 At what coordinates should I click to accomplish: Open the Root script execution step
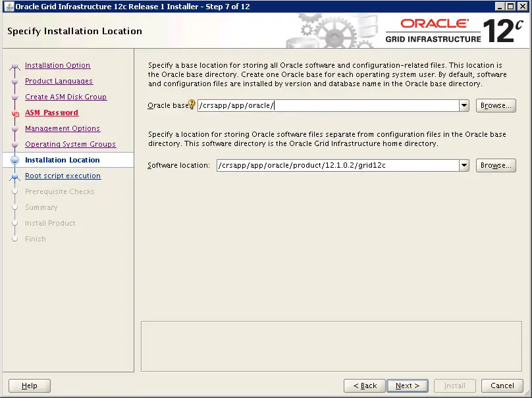[x=63, y=176]
